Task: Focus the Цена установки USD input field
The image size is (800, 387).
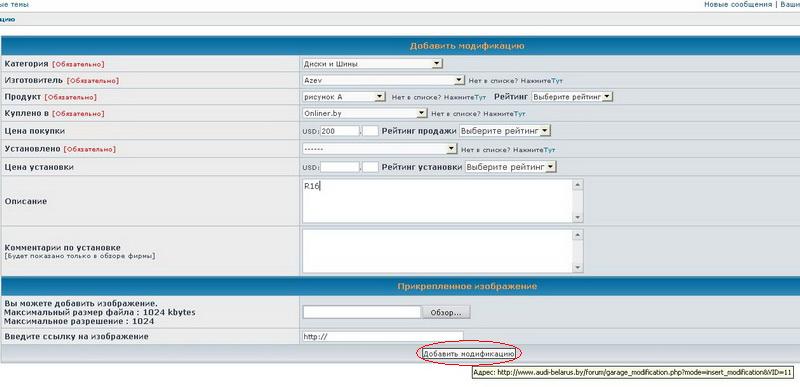Action: [340, 167]
